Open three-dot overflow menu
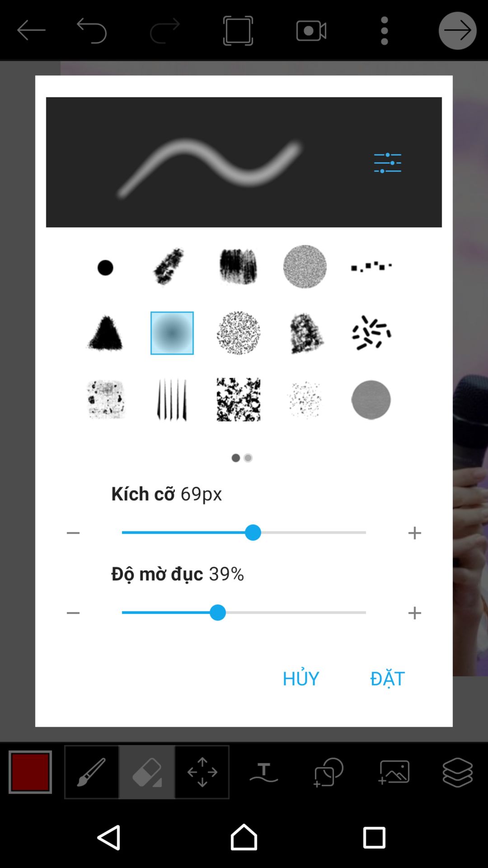The width and height of the screenshot is (488, 868). pos(385,31)
